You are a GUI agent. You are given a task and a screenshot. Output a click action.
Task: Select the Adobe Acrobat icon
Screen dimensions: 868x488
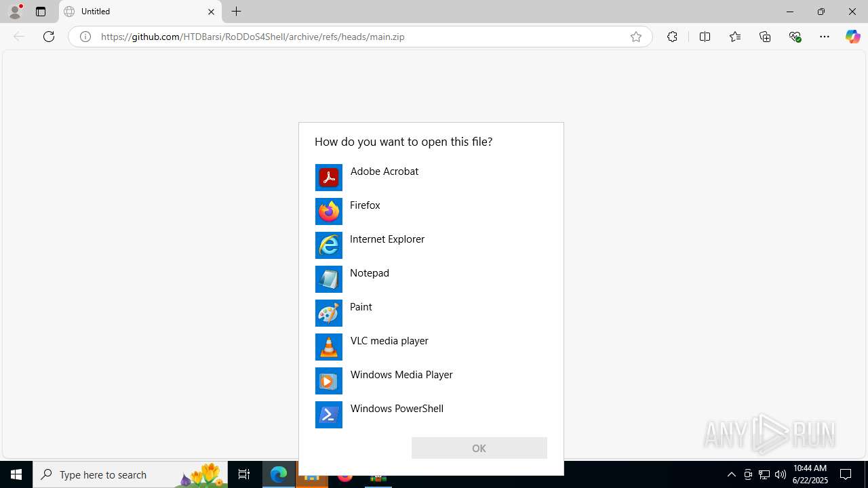pos(329,178)
